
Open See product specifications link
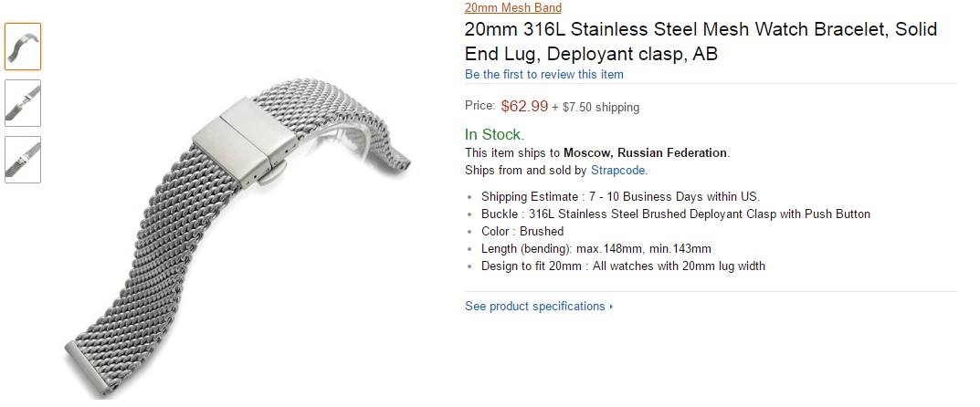(x=535, y=306)
